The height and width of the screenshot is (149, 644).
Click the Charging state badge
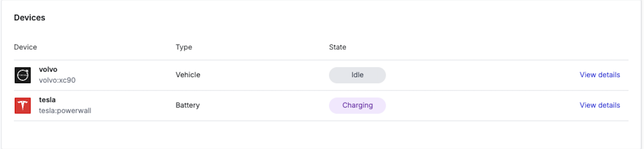(x=357, y=105)
